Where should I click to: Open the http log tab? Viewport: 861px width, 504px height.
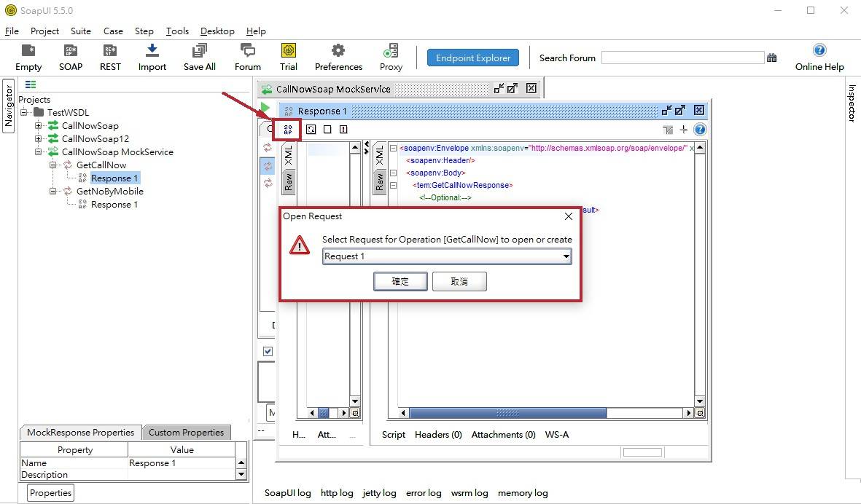[x=337, y=492]
